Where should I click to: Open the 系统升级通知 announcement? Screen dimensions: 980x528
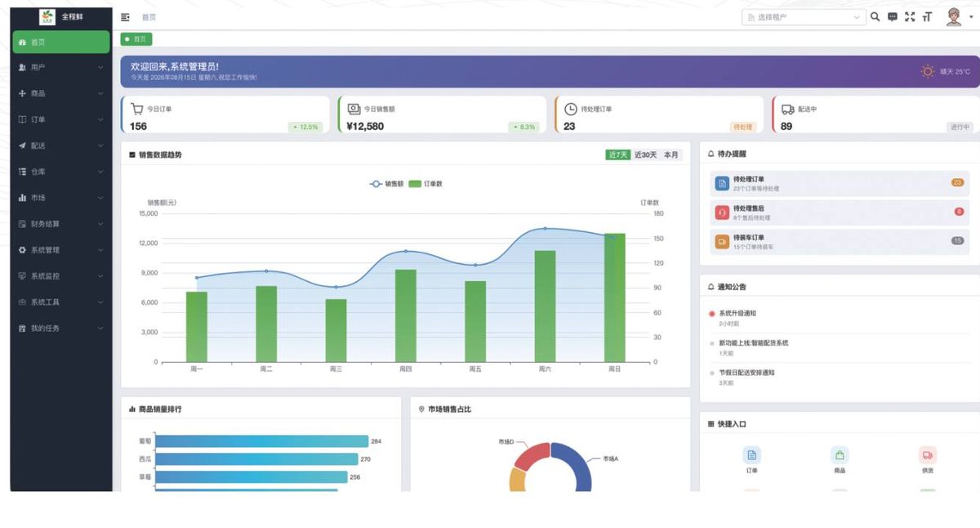737,313
